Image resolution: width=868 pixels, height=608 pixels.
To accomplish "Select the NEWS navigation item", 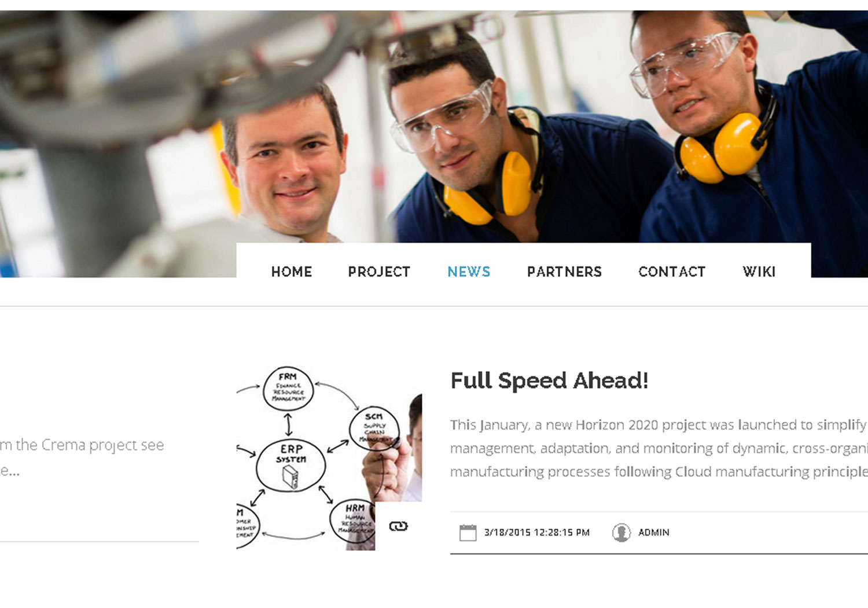I will tap(469, 272).
